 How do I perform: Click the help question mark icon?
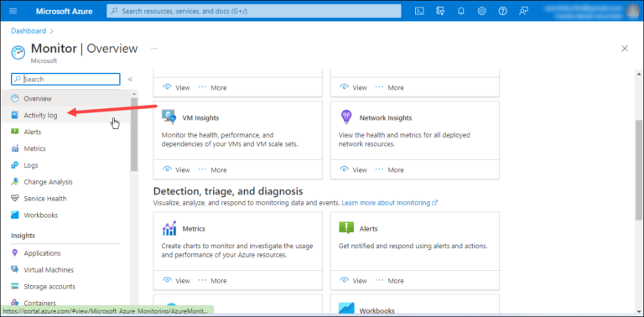pyautogui.click(x=503, y=11)
